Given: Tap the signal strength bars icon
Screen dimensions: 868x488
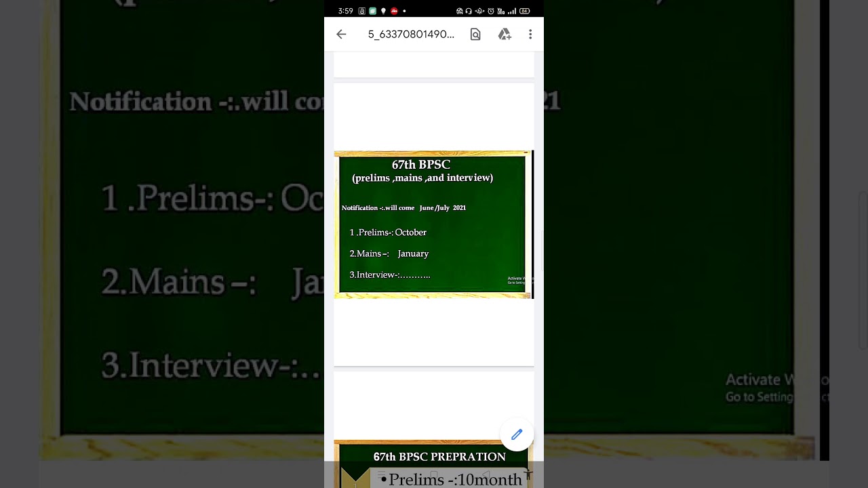Looking at the screenshot, I should [x=512, y=11].
